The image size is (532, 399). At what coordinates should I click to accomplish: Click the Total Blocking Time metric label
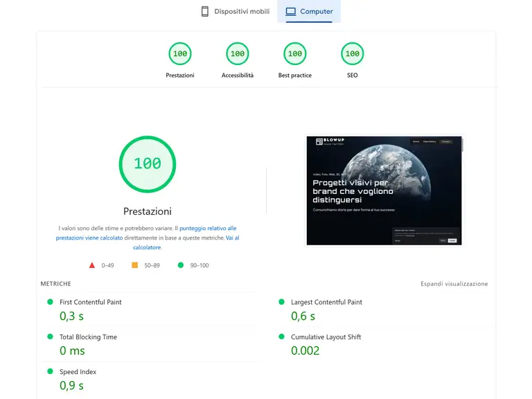click(88, 337)
